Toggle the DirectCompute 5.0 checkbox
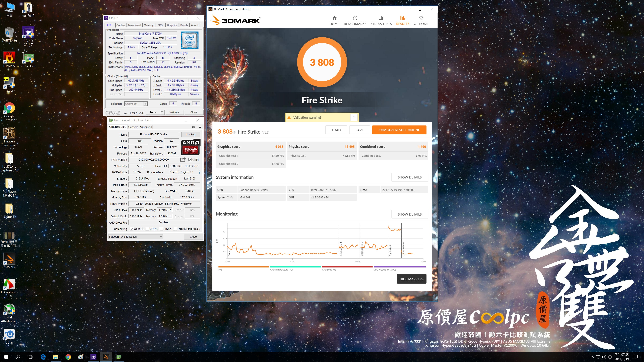 click(175, 229)
